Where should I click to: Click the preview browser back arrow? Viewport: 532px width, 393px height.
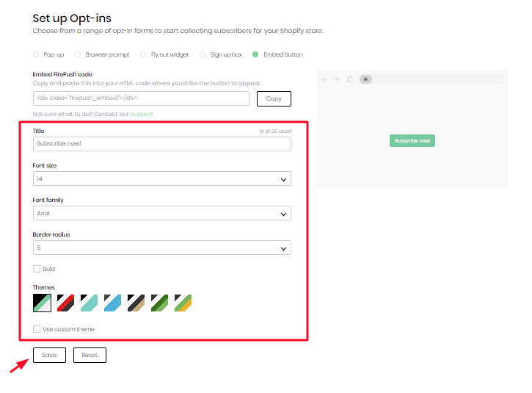326,79
